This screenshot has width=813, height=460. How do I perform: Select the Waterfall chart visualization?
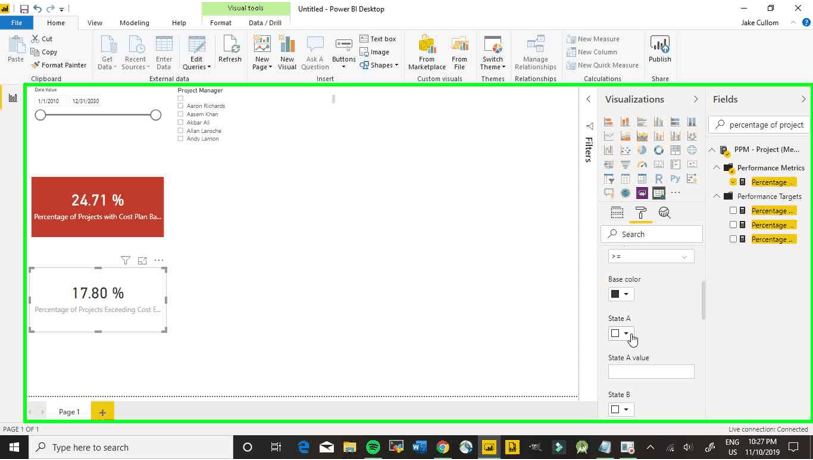click(x=609, y=150)
